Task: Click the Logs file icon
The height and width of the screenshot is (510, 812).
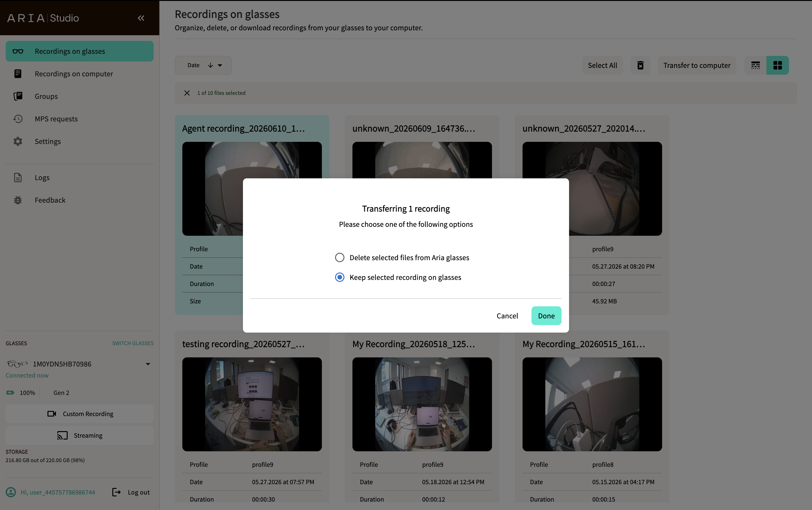Action: [x=18, y=178]
